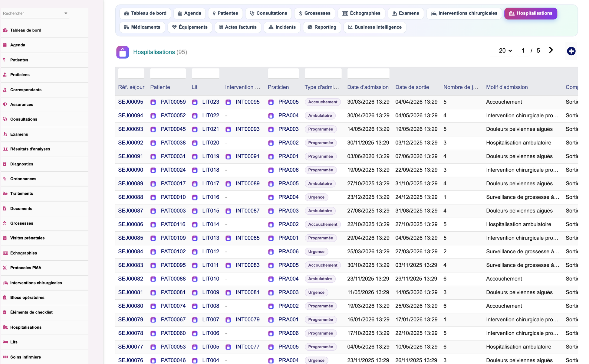The width and height of the screenshot is (589, 364).
Task: Click Examens microscope icon in sidebar
Action: (x=5, y=134)
